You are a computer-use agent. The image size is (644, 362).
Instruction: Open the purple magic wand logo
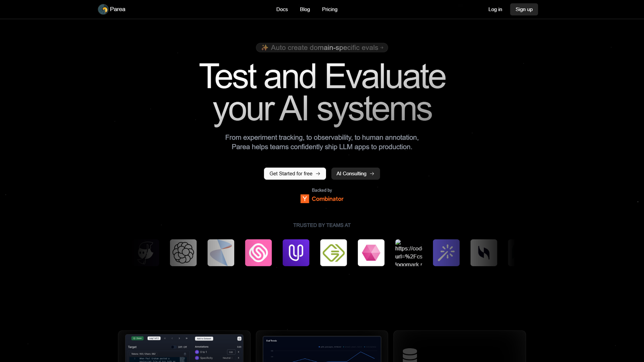click(446, 253)
